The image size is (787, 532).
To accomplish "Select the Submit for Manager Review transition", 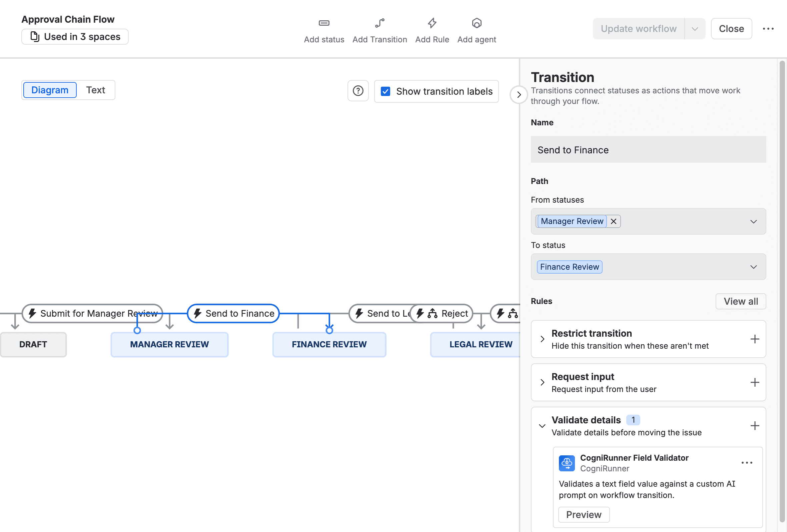I will coord(92,313).
